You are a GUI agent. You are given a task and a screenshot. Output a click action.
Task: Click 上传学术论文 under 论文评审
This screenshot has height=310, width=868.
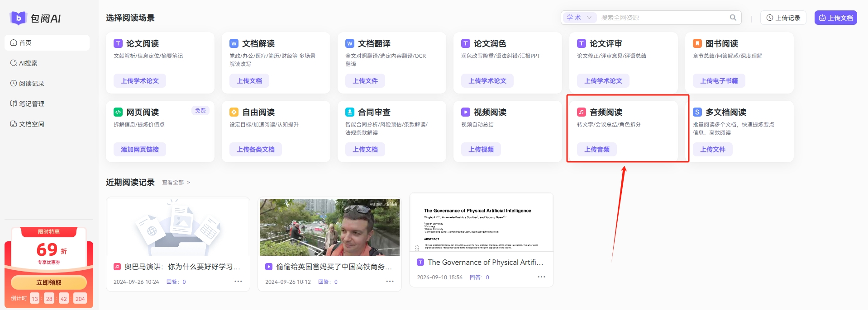click(x=603, y=81)
